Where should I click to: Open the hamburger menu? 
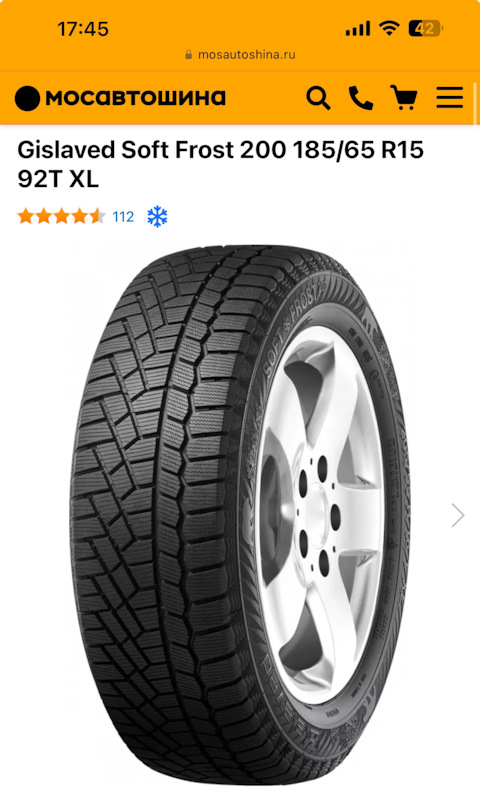click(x=450, y=98)
